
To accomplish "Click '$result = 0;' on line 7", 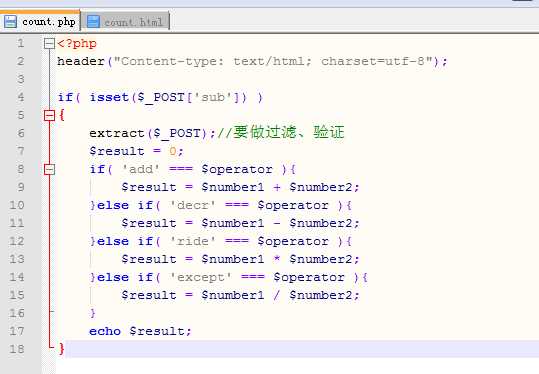I will 136,151.
